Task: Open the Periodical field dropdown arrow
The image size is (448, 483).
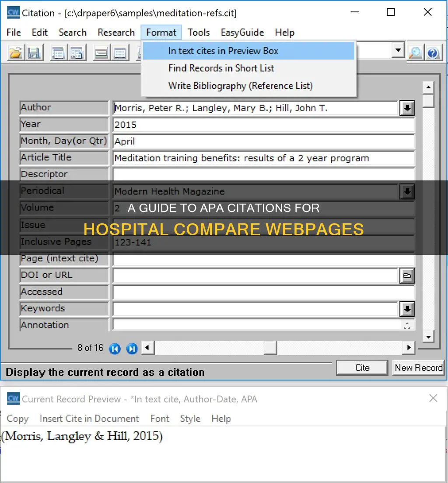Action: coord(407,191)
